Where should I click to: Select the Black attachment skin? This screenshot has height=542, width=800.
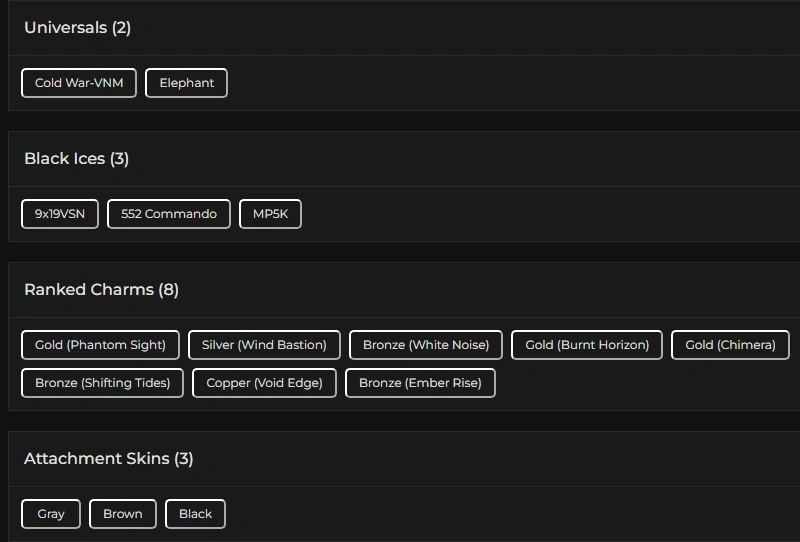[x=195, y=514]
